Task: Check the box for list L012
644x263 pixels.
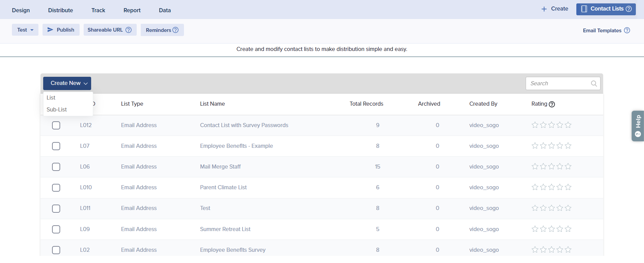Action: 56,125
